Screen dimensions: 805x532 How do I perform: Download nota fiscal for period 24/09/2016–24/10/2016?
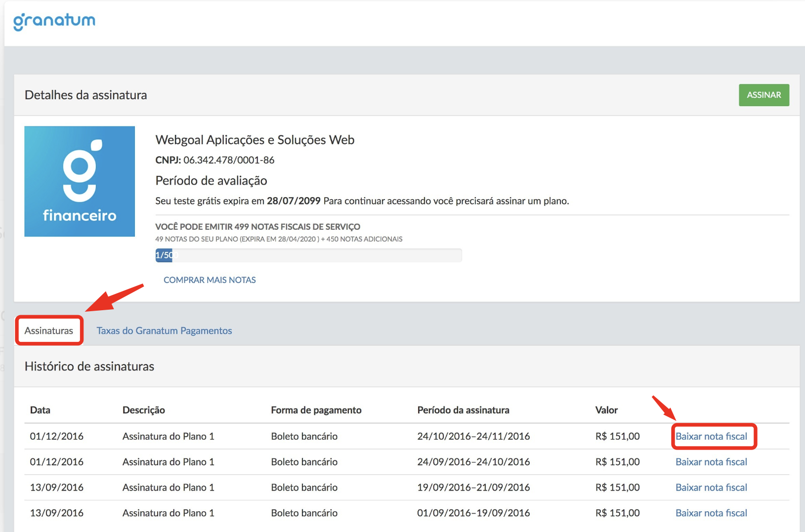coord(711,462)
